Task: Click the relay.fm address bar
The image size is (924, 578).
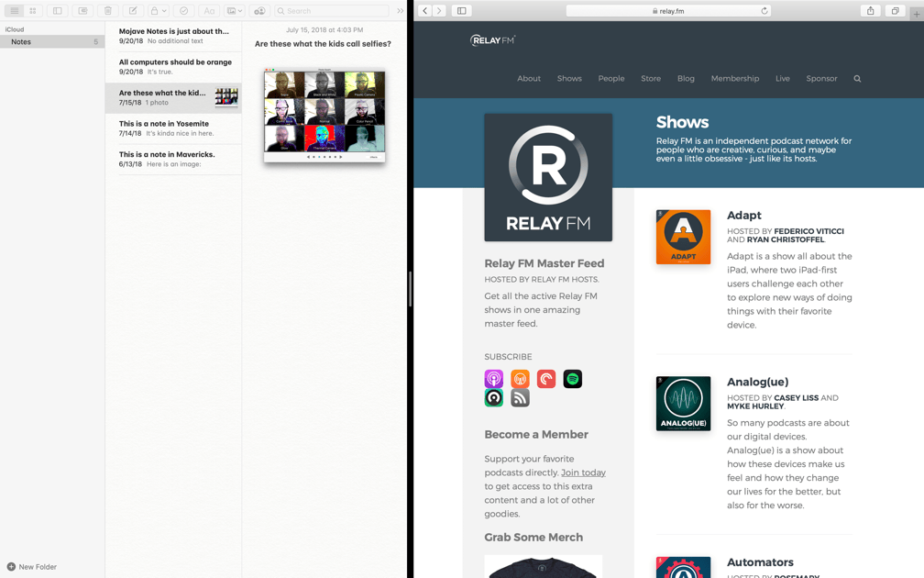Action: click(x=669, y=11)
